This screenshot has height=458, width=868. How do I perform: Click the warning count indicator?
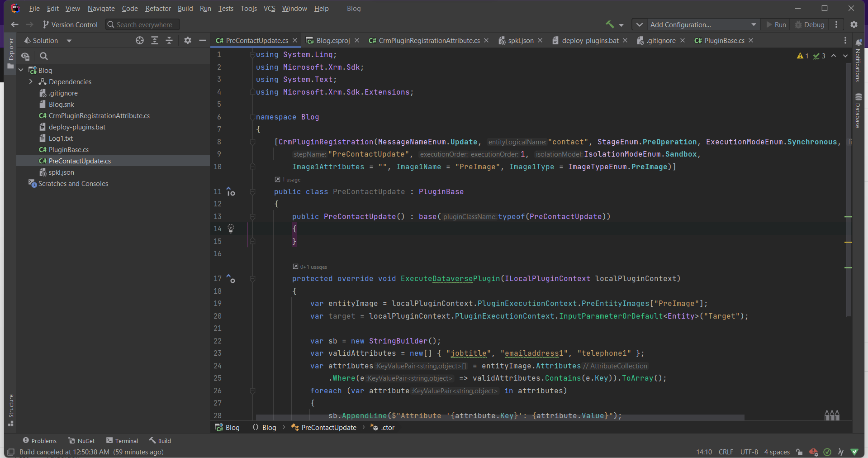(x=803, y=56)
